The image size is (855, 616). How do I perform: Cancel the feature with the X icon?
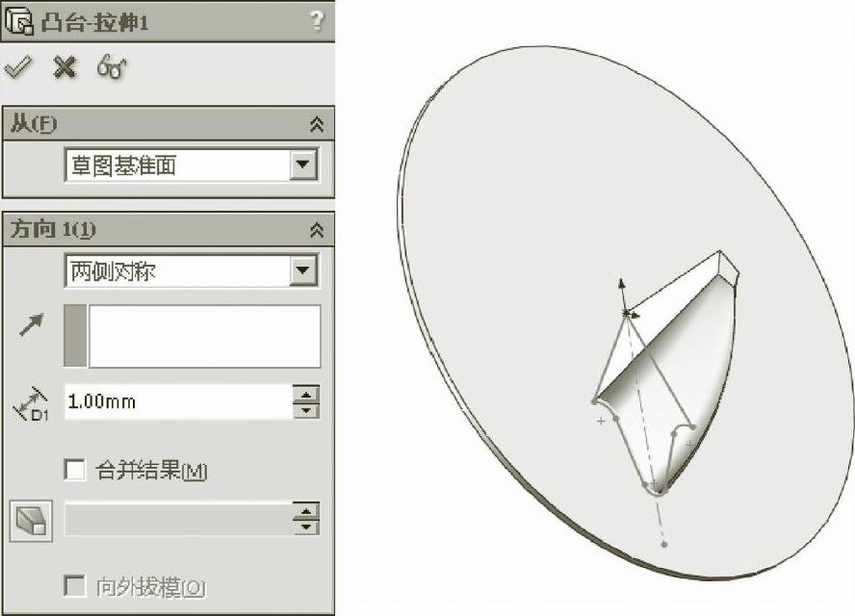point(64,67)
